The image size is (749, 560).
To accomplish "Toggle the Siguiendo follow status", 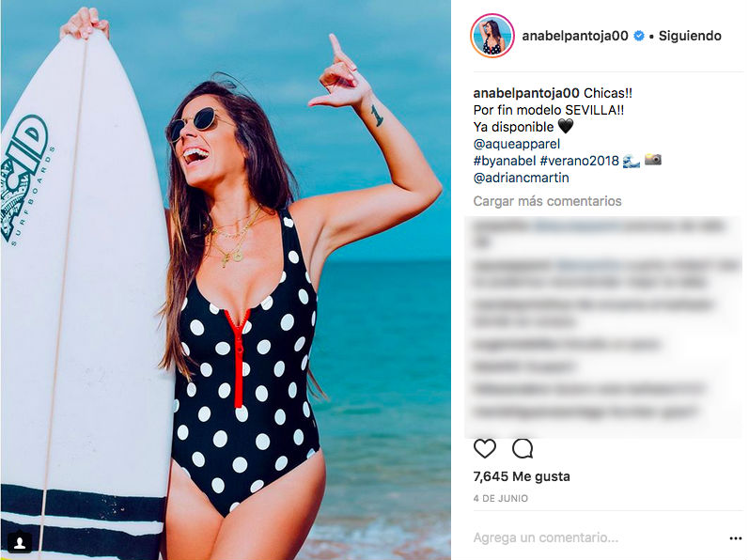I will (x=690, y=36).
